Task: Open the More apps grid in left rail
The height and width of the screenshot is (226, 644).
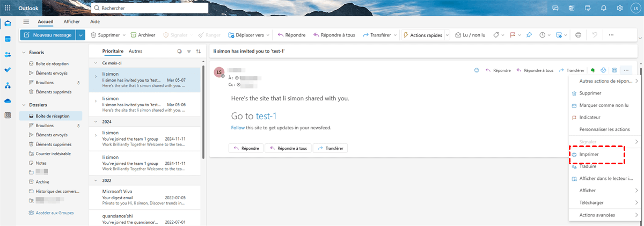Action: pyautogui.click(x=8, y=115)
